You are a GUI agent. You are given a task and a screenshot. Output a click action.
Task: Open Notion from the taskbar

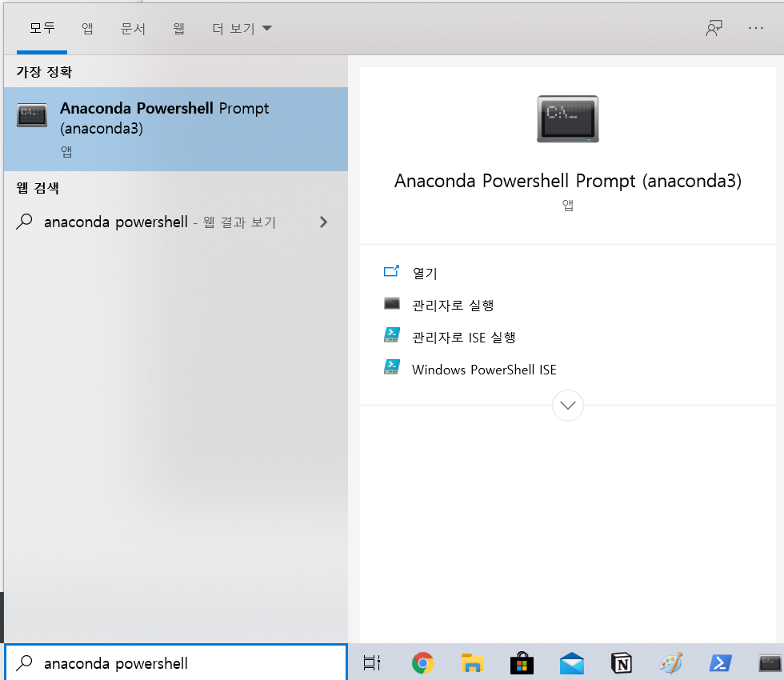tap(621, 662)
